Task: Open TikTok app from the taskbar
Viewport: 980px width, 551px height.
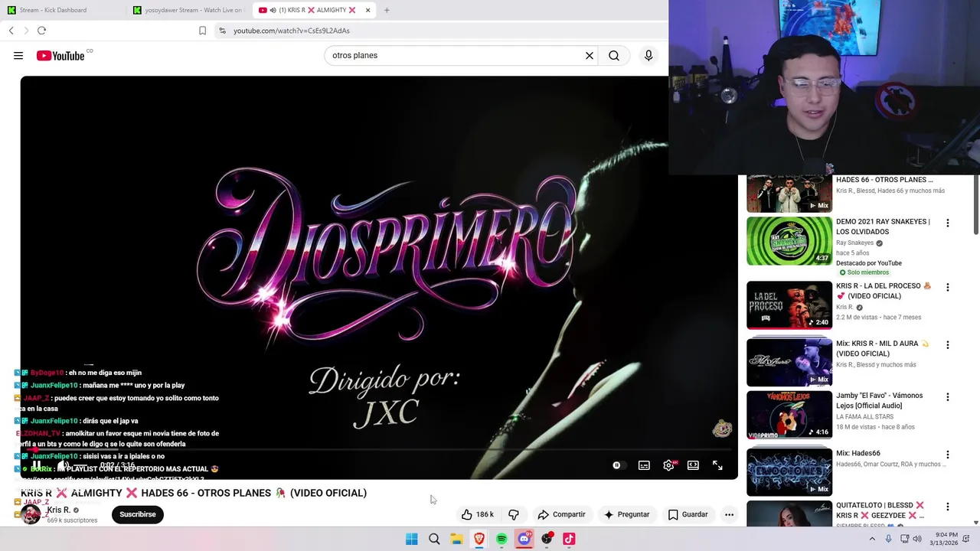Action: (569, 539)
